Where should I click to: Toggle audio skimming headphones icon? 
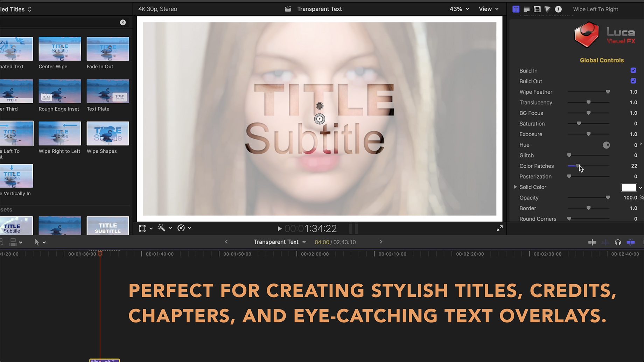(x=618, y=242)
